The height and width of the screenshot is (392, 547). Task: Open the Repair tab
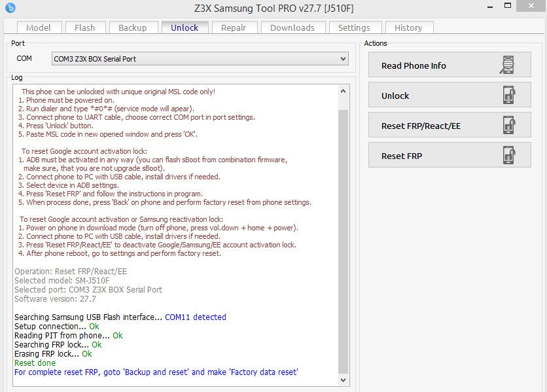(234, 27)
